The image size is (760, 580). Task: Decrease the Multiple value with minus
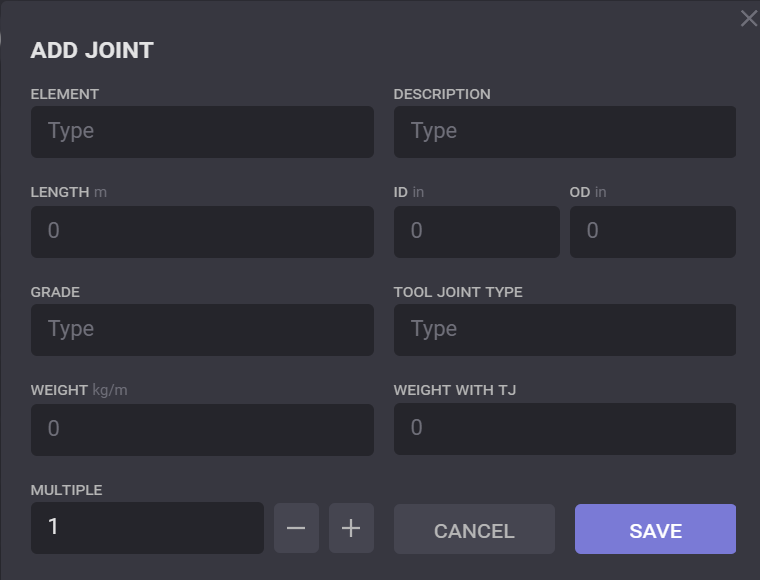point(296,528)
